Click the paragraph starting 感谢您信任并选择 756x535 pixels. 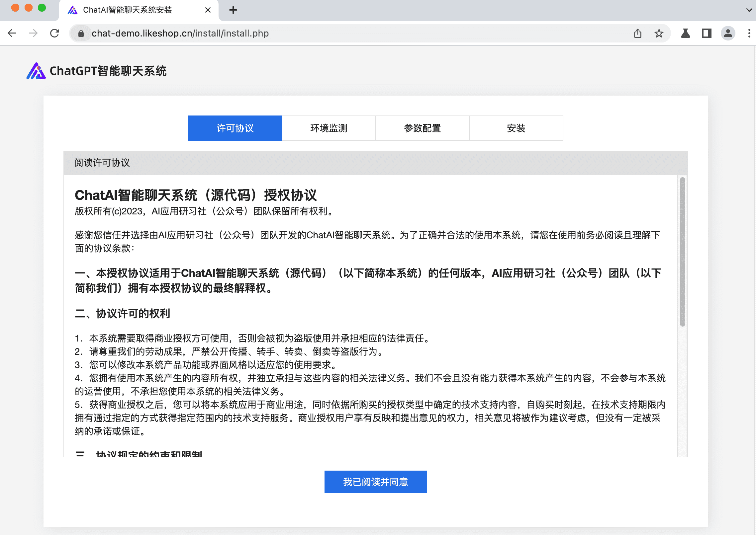point(367,242)
